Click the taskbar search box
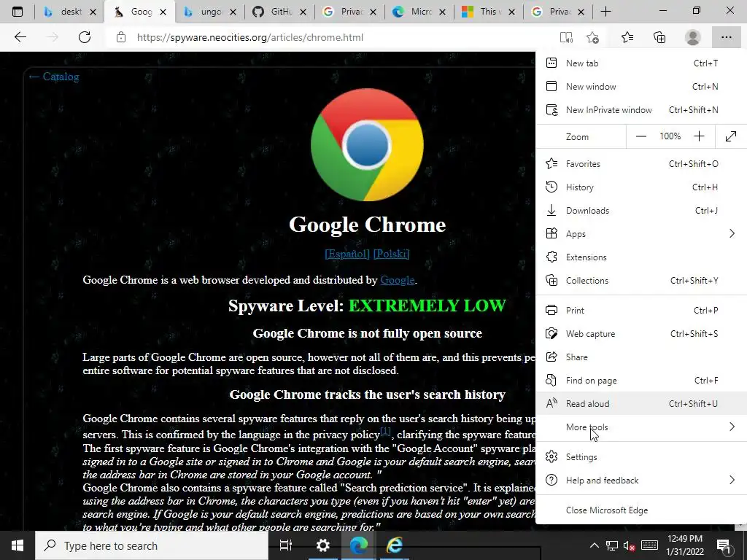 [x=152, y=545]
